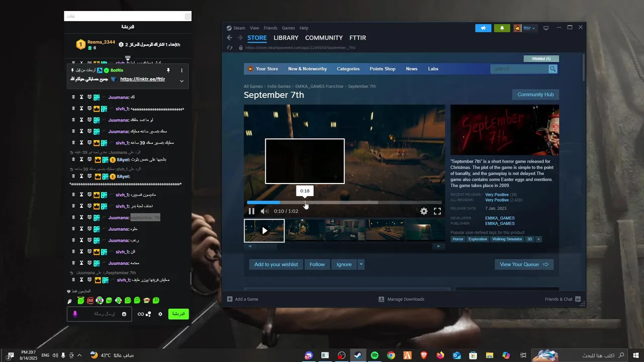This screenshot has width=644, height=362.
Task: Open the linktr.ee/fttir link
Action: [142, 79]
